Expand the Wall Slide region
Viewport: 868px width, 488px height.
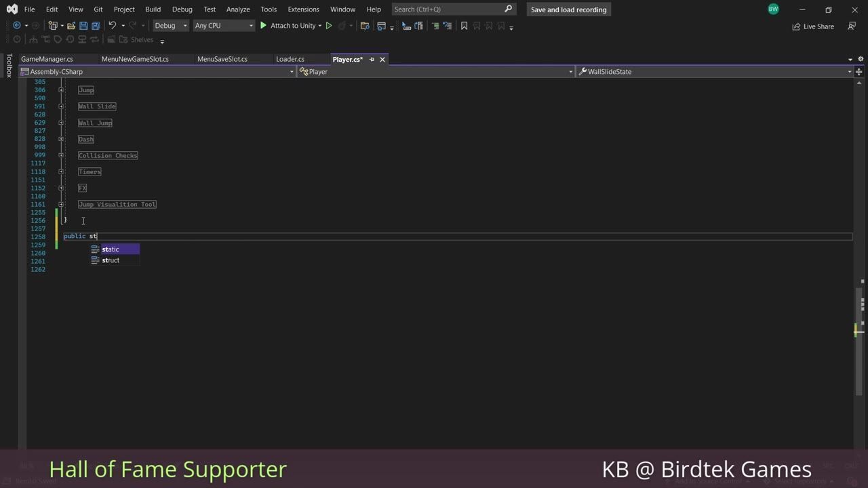pyautogui.click(x=61, y=106)
